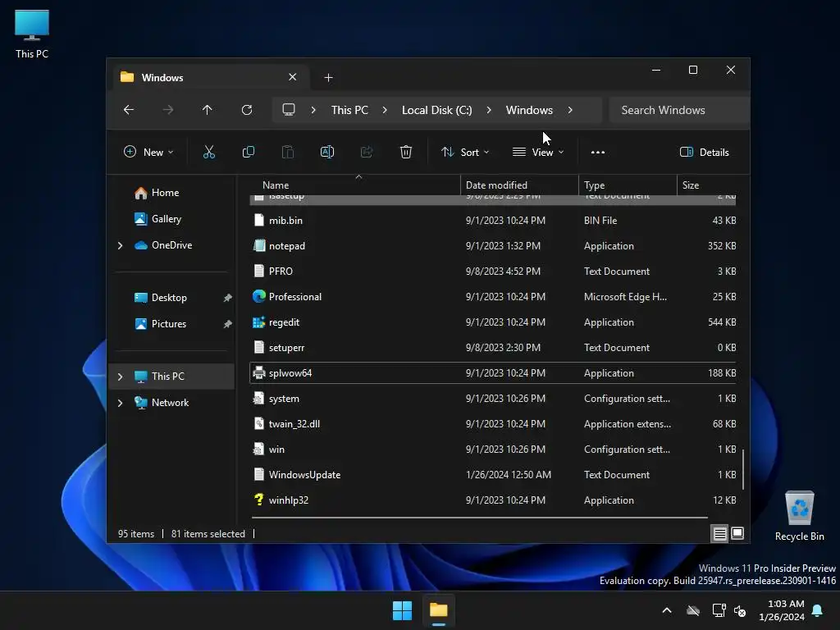
Task: Click the Search Windows field
Action: (x=679, y=110)
